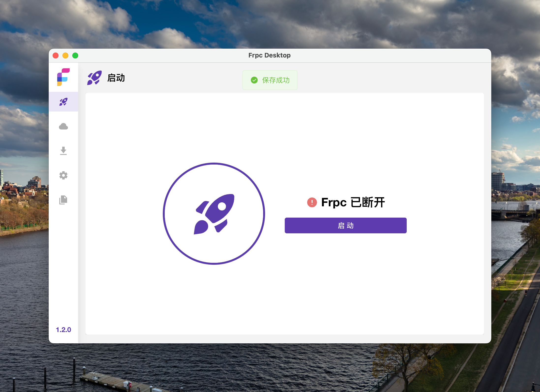Click the green checkmark in 保存成功 toast

(x=254, y=80)
